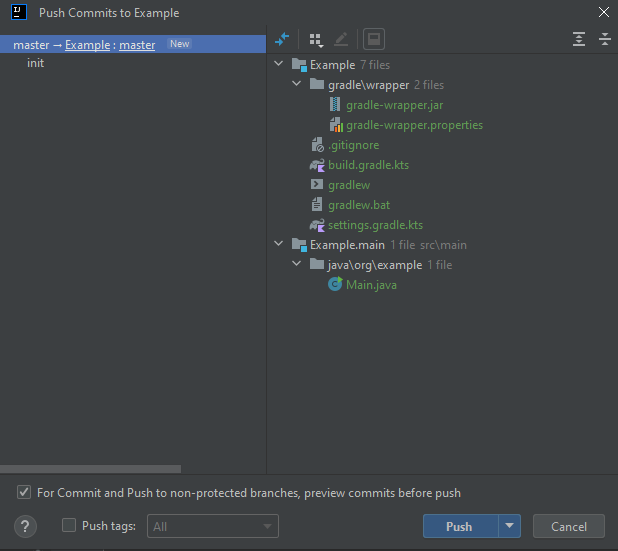
Task: Click the Example remote link
Action: (87, 45)
